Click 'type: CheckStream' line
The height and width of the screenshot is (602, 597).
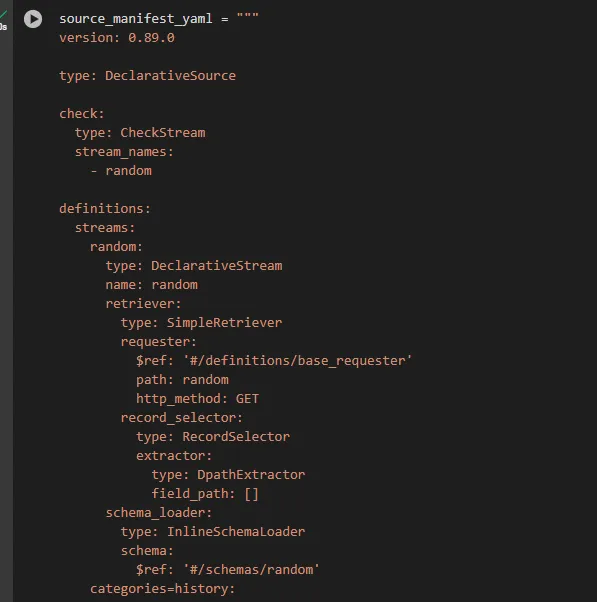[x=140, y=133]
